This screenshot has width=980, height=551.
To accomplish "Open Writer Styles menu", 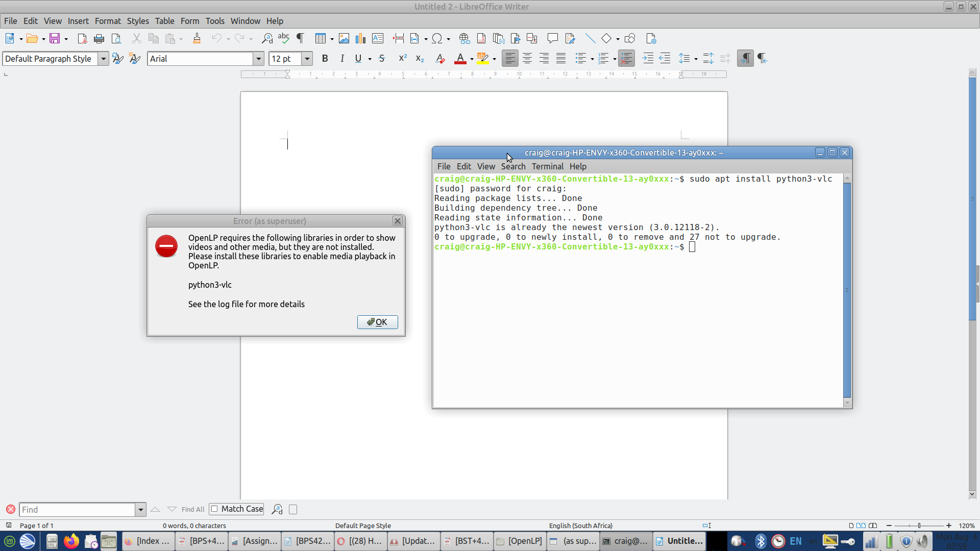I will pos(138,21).
